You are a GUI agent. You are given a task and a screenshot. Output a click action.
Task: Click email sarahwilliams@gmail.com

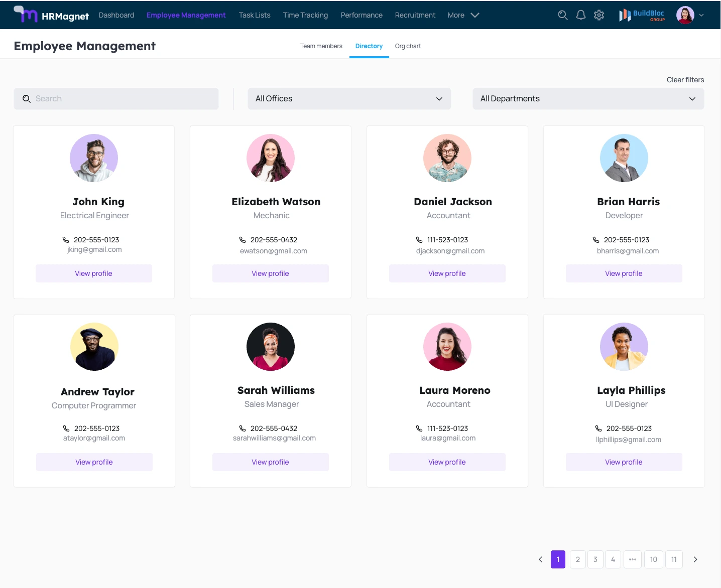[274, 438]
